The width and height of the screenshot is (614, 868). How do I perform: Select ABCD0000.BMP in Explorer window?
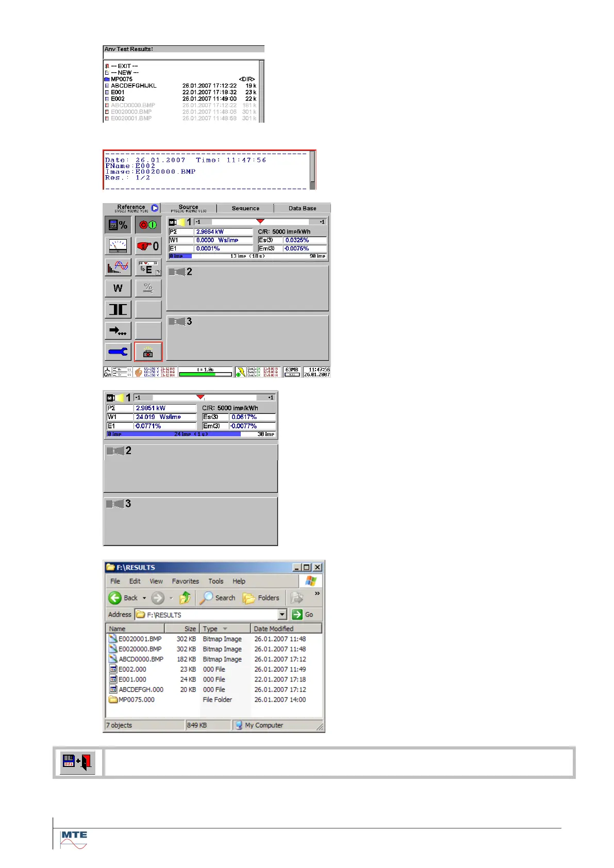coord(137,659)
